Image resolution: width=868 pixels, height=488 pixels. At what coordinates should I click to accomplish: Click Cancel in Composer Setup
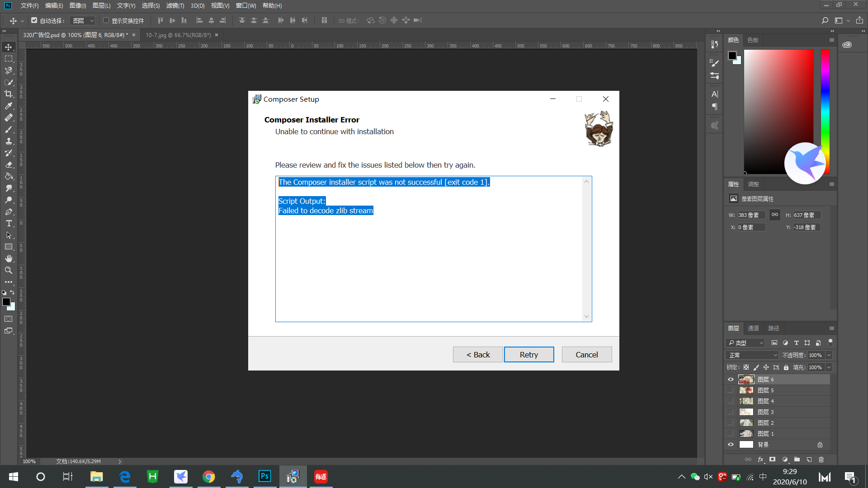(586, 355)
